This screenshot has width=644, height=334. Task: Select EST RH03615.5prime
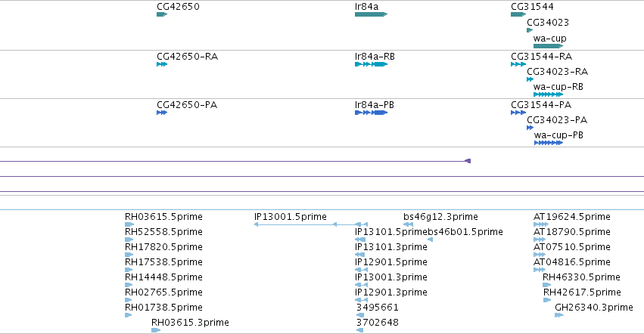coord(163,217)
